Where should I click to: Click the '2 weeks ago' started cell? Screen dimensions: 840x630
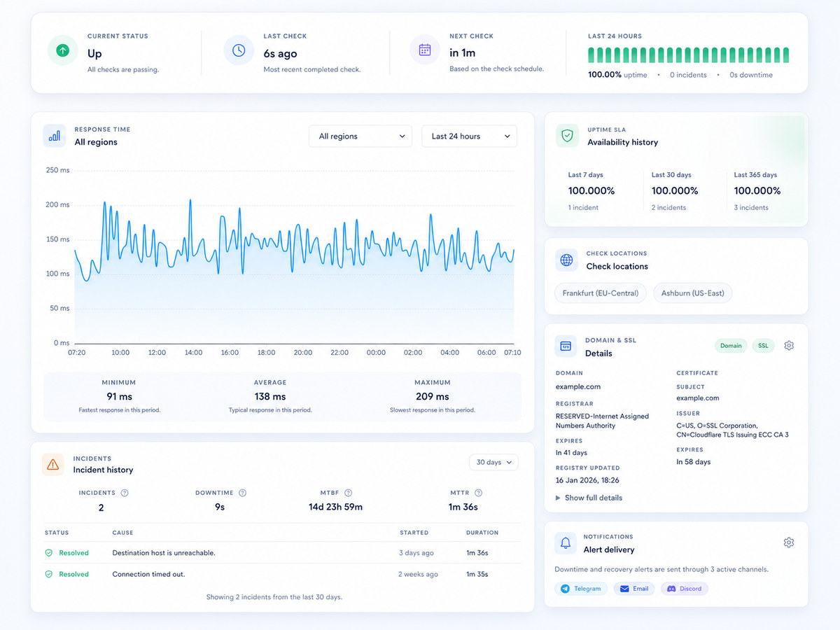(418, 574)
